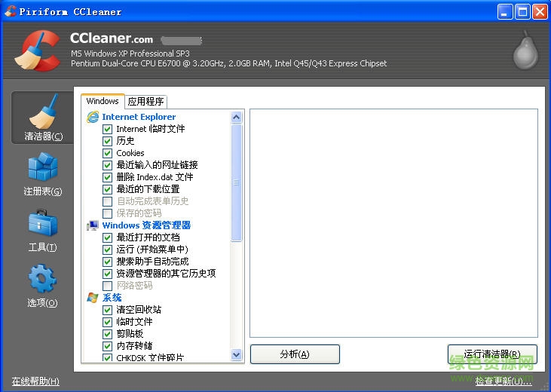Select the 系统 group heading
This screenshot has width=551, height=392.
(x=112, y=298)
